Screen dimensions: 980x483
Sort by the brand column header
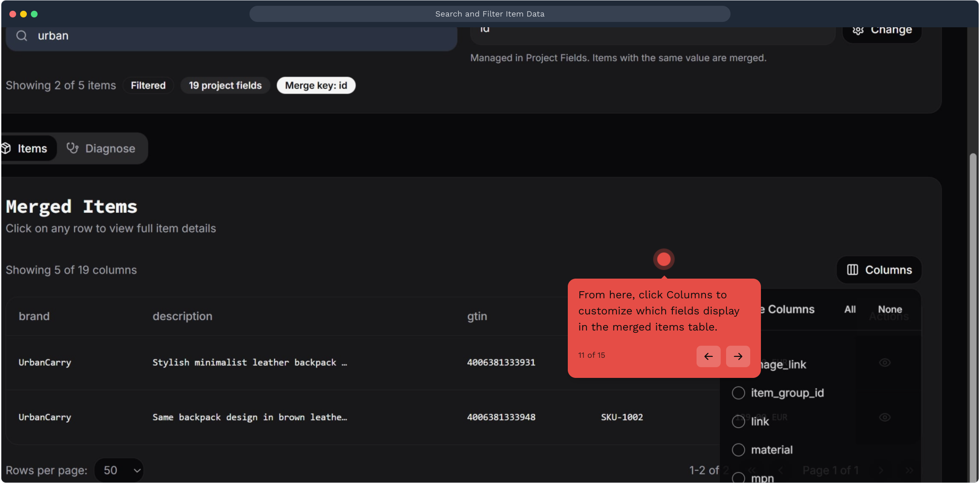[x=34, y=316]
